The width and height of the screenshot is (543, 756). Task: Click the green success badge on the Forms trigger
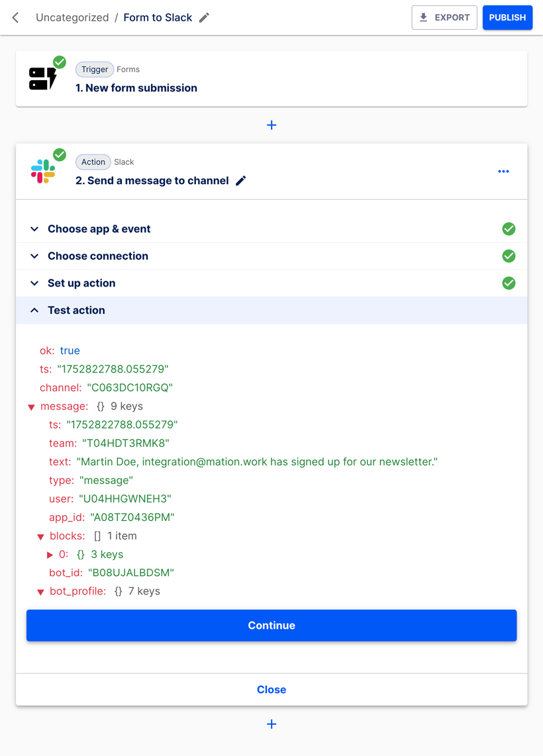pyautogui.click(x=58, y=62)
